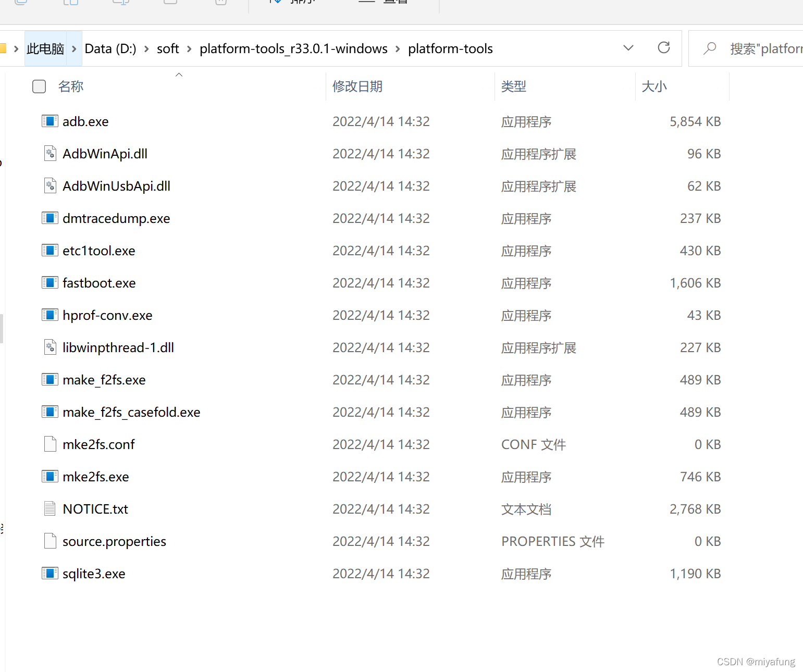Click the etc1tool.exe file icon
Viewport: 803px width, 672px height.
click(50, 251)
